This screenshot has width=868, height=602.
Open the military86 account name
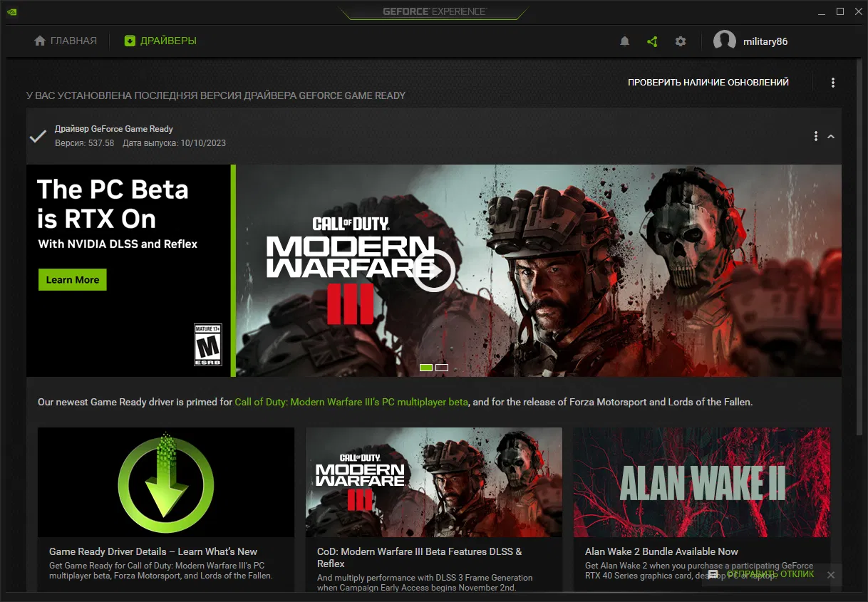coord(765,41)
